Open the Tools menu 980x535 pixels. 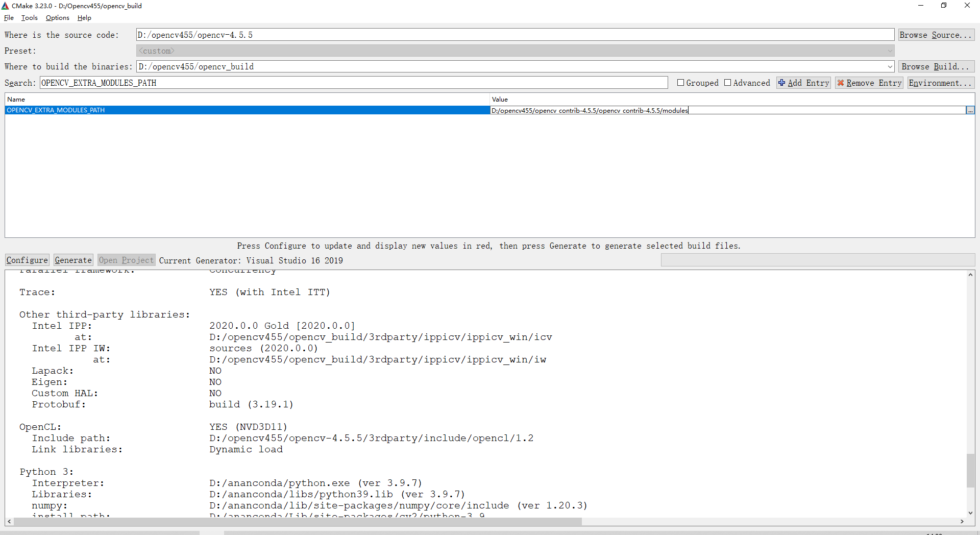30,18
